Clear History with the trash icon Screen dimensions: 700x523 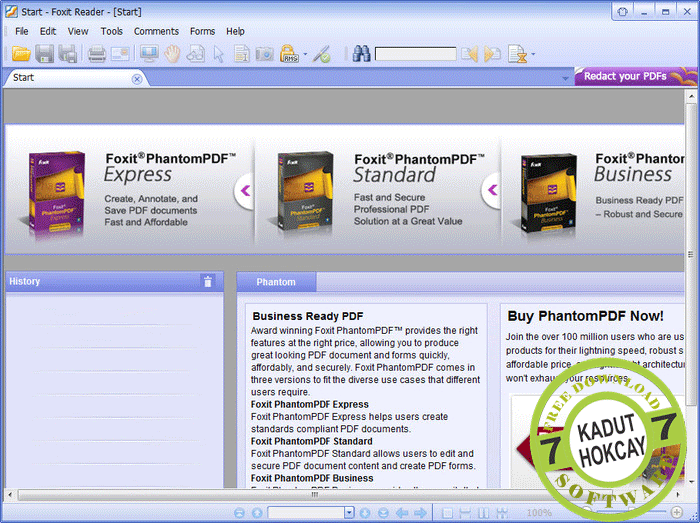pos(208,281)
